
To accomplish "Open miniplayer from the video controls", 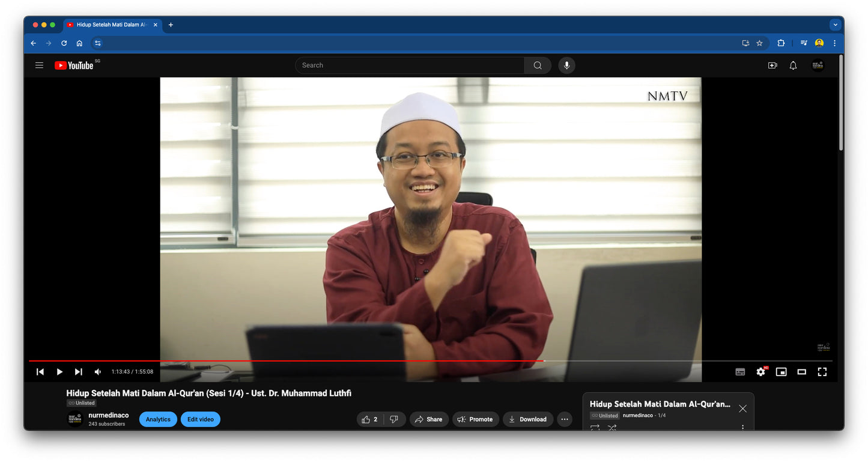I will pyautogui.click(x=781, y=372).
